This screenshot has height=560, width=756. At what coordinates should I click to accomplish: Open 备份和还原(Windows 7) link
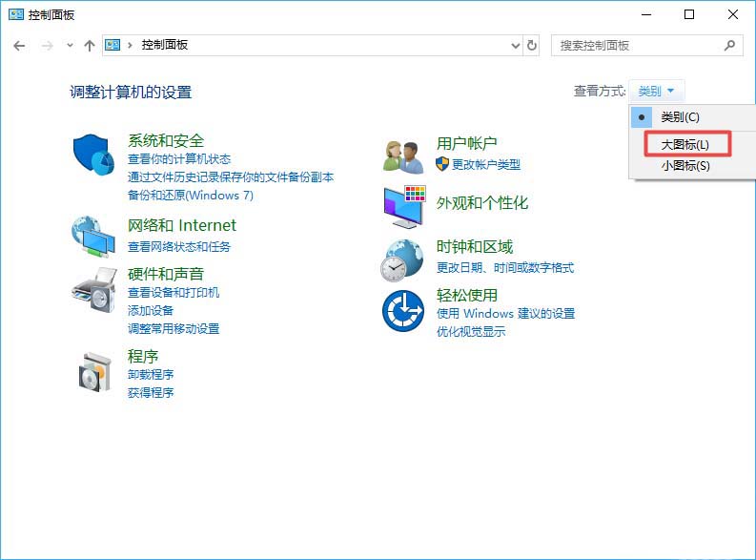[x=191, y=196]
